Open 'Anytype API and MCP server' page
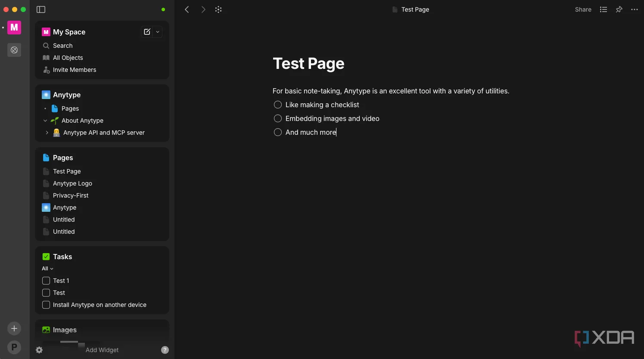The image size is (644, 359). [x=104, y=133]
